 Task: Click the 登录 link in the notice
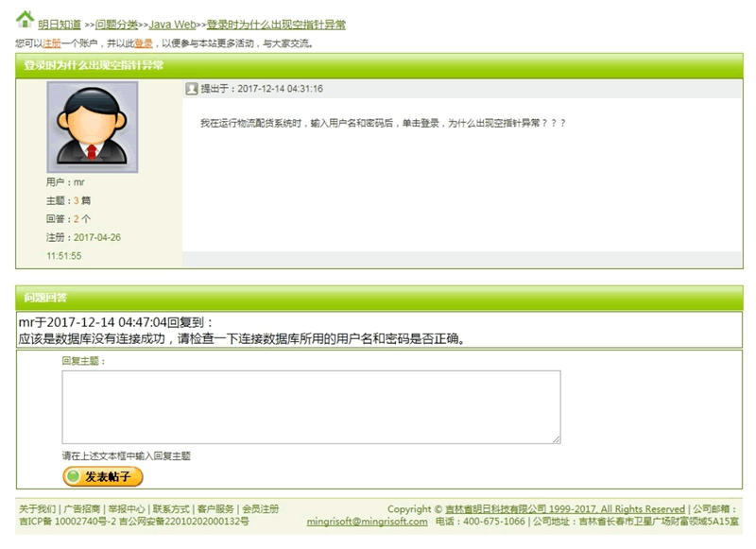(x=144, y=43)
